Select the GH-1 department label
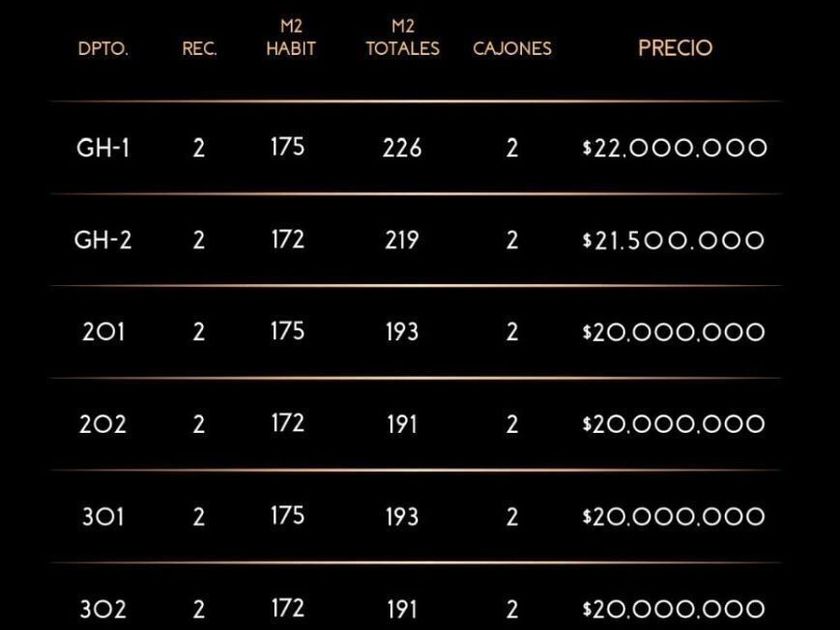 coord(103,148)
